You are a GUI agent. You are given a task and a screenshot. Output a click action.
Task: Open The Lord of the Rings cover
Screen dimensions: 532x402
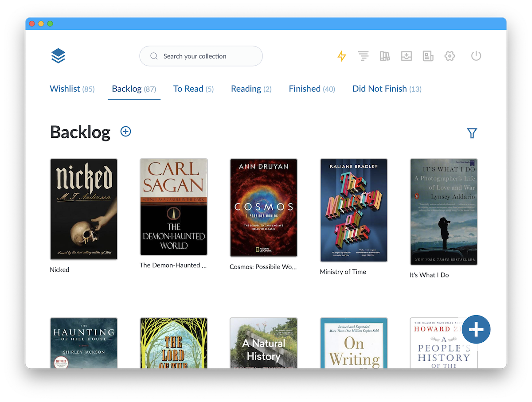tap(174, 343)
